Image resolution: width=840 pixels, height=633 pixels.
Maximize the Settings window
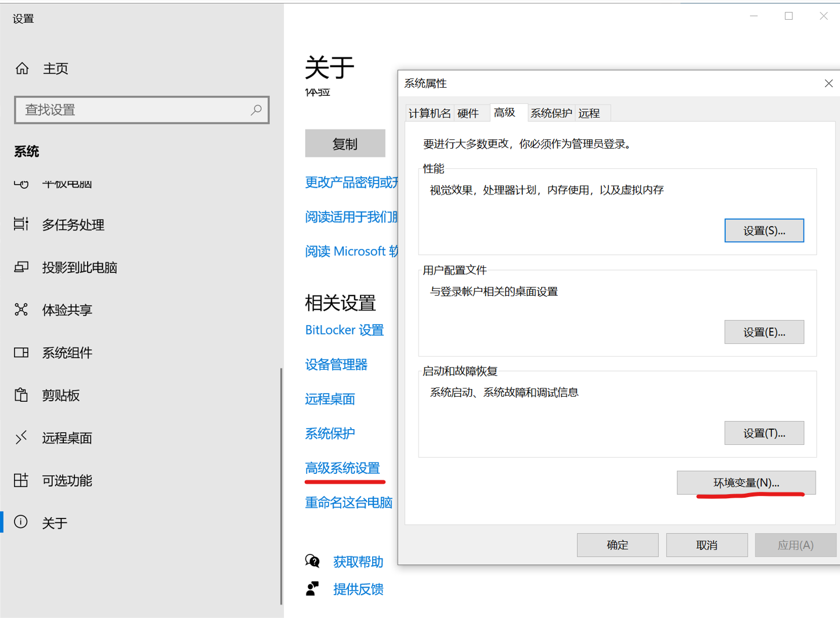click(x=788, y=16)
